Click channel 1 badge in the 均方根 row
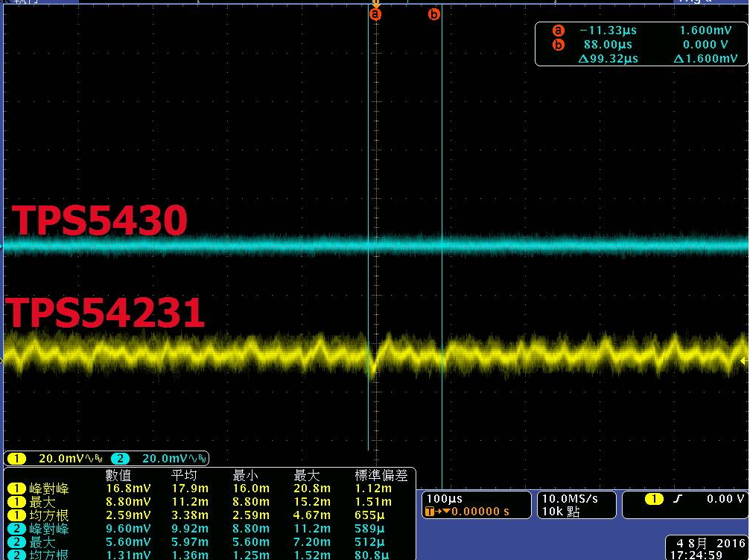The height and width of the screenshot is (560, 750). point(16,515)
